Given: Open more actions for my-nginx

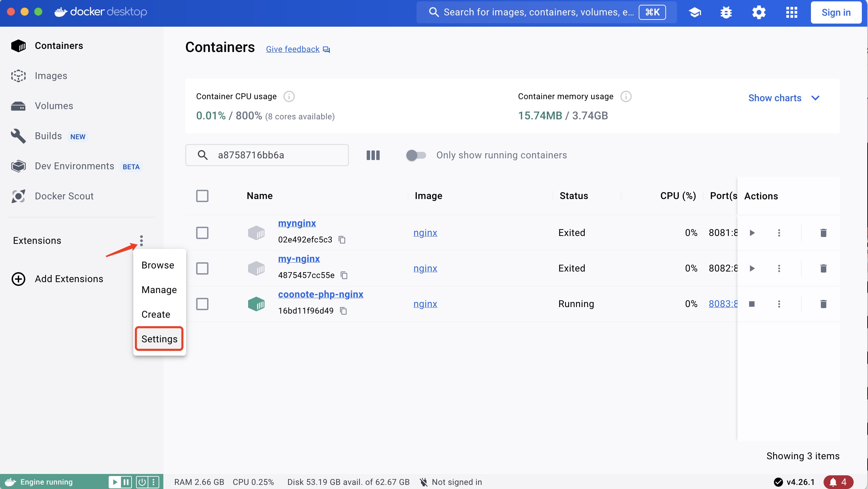Looking at the screenshot, I should (x=779, y=268).
